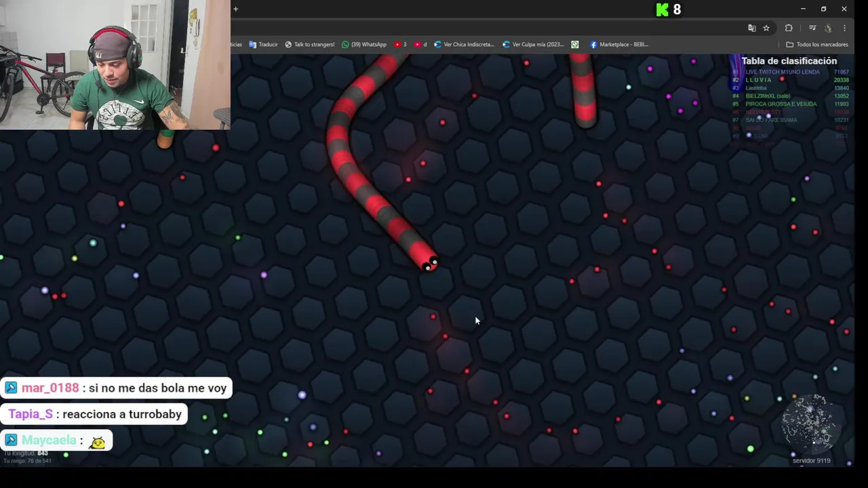Viewport: 868px width, 488px height.
Task: Click leaderboard entry L L U V I A
Action: tap(759, 80)
